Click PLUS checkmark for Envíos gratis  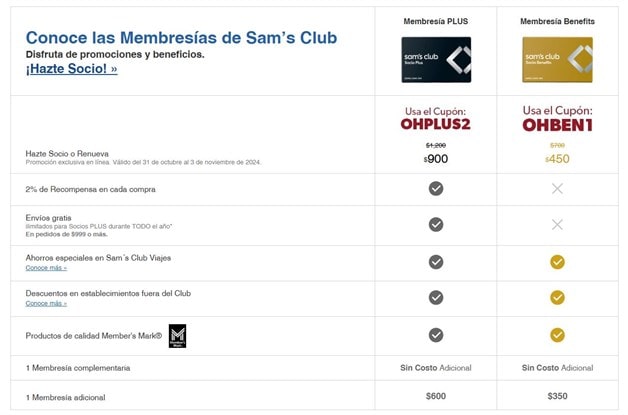(436, 224)
